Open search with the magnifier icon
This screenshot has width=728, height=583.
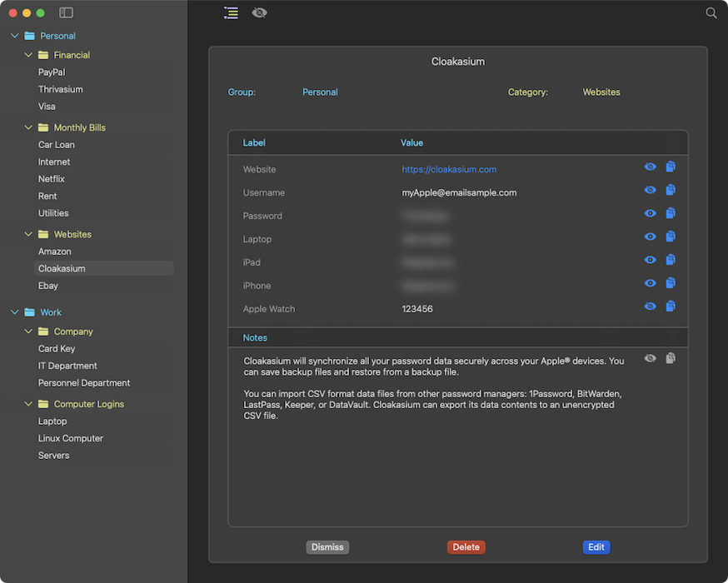click(x=711, y=13)
